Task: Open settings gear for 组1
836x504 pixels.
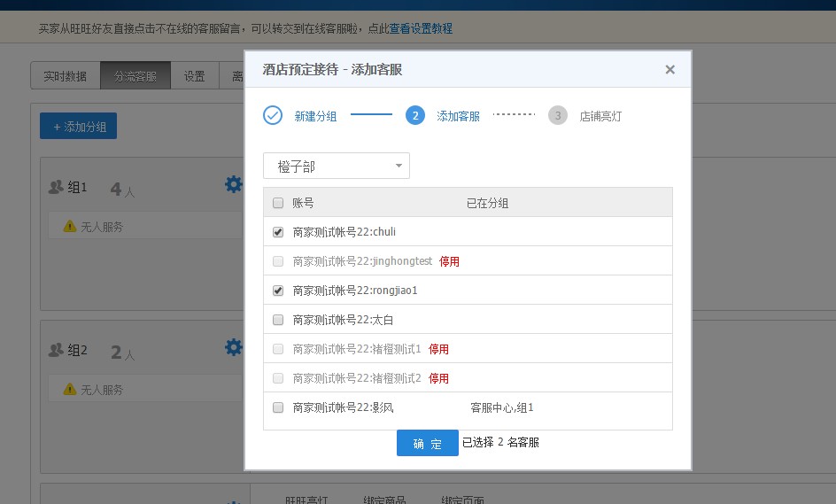Action: click(234, 184)
